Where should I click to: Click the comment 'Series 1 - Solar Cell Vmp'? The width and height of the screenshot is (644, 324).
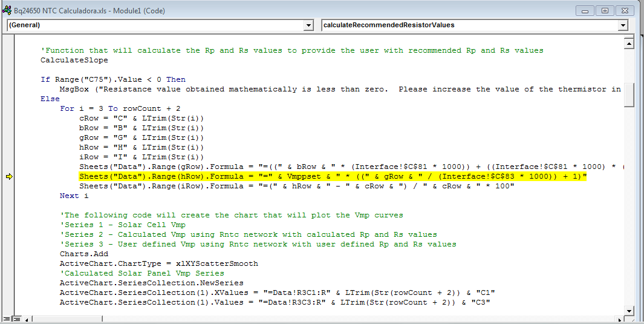coord(122,225)
